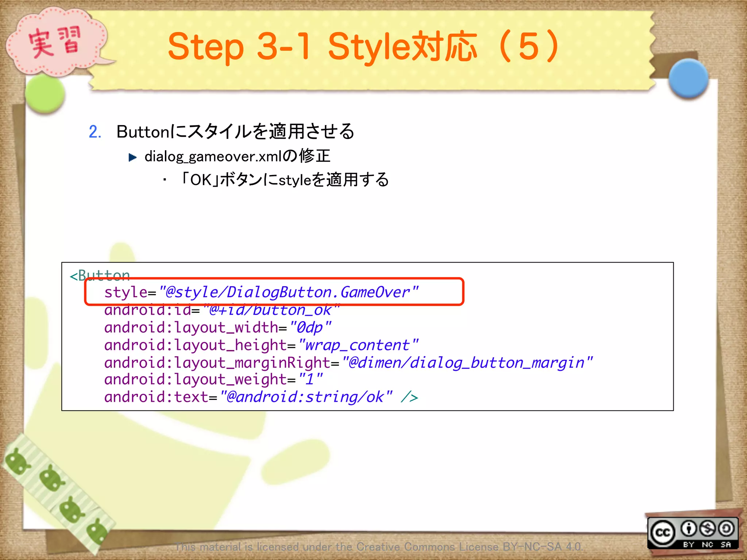Click the android:layout_marginRight line
This screenshot has width=747, height=560.
pyautogui.click(x=348, y=363)
